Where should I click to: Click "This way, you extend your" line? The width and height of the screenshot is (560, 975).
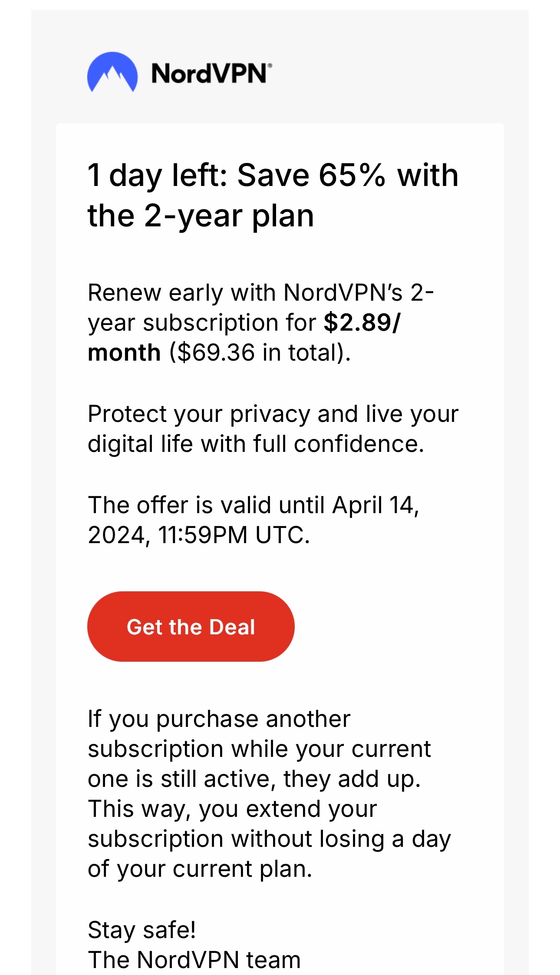232,809
